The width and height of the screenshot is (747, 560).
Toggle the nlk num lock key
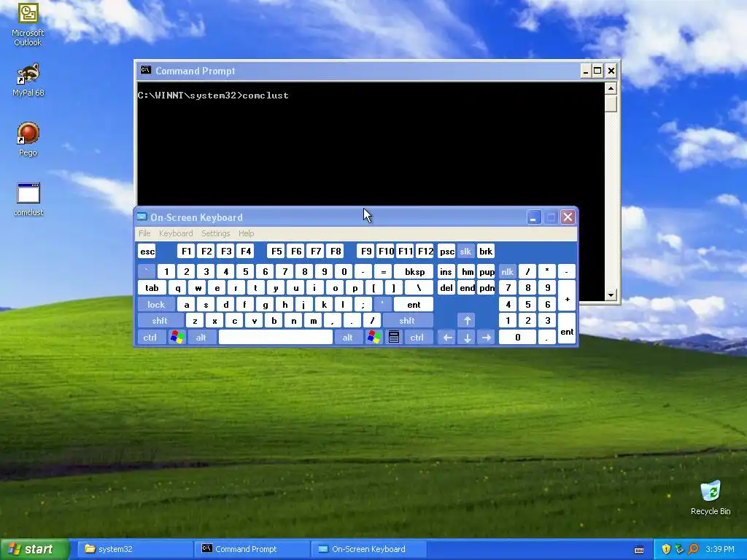pos(508,271)
